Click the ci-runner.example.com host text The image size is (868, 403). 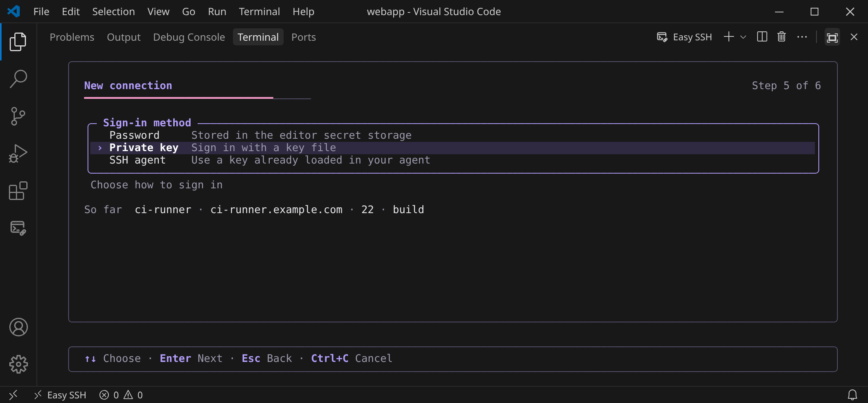click(x=276, y=210)
